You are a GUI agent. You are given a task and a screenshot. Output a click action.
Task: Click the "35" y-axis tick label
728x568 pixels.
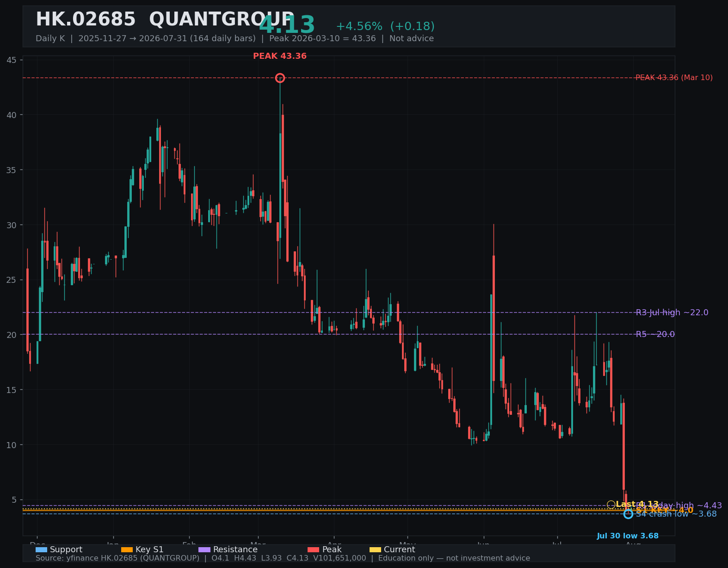(x=12, y=170)
